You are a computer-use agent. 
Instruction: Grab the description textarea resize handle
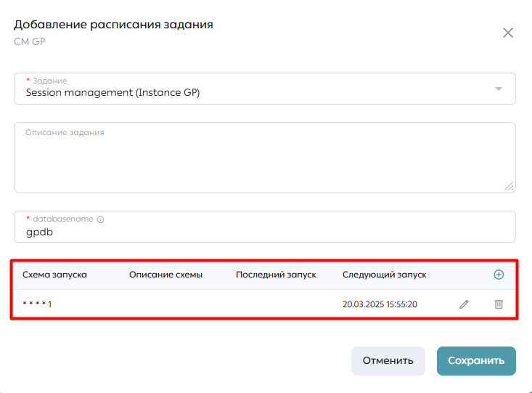coord(509,186)
